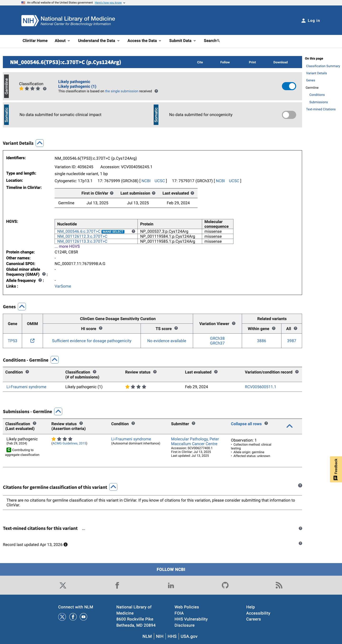Image resolution: width=342 pixels, height=644 pixels.
Task: Open Molecular Pathology, Peter Maccallum submitter link
Action: coord(195,441)
